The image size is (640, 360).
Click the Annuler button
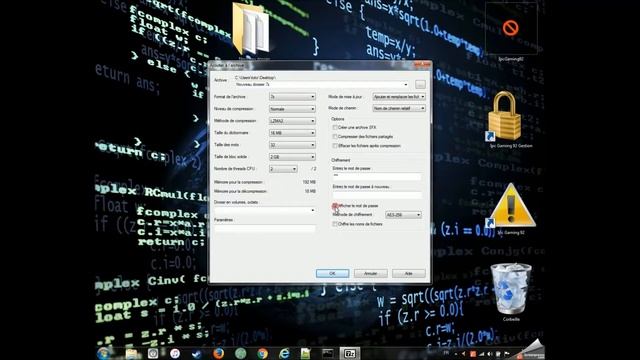pyautogui.click(x=371, y=273)
